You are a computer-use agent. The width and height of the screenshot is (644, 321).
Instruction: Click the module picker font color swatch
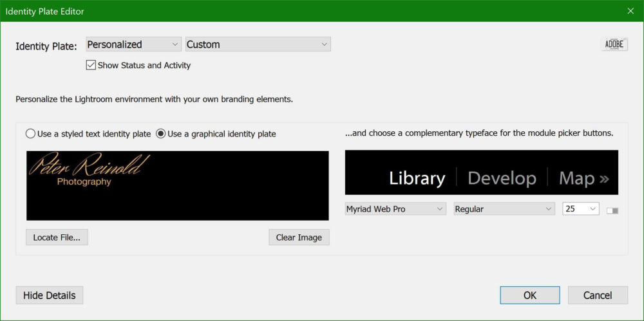612,210
